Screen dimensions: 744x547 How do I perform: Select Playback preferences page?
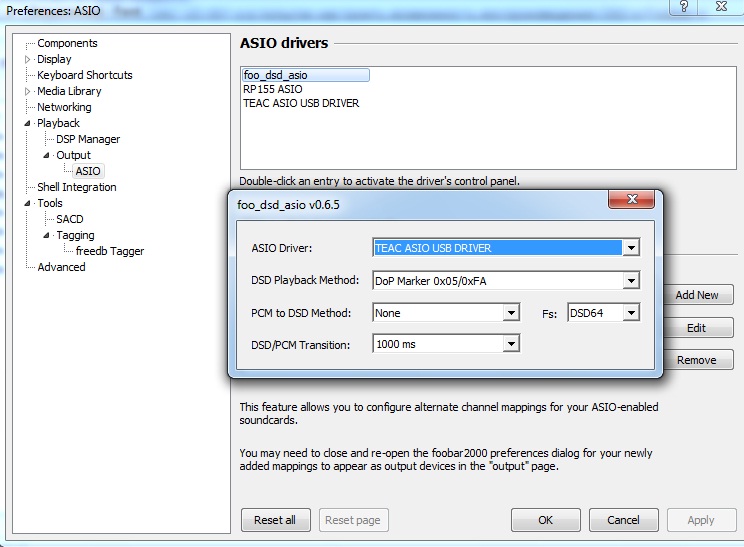[x=58, y=123]
